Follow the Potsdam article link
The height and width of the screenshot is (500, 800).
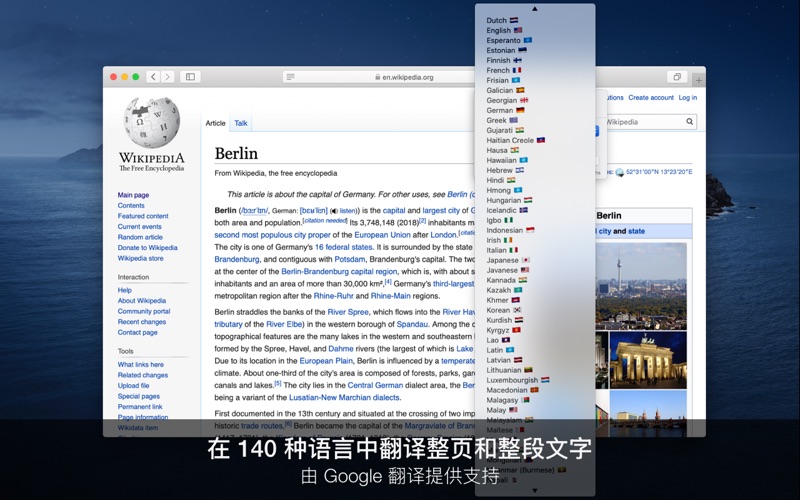[350, 259]
